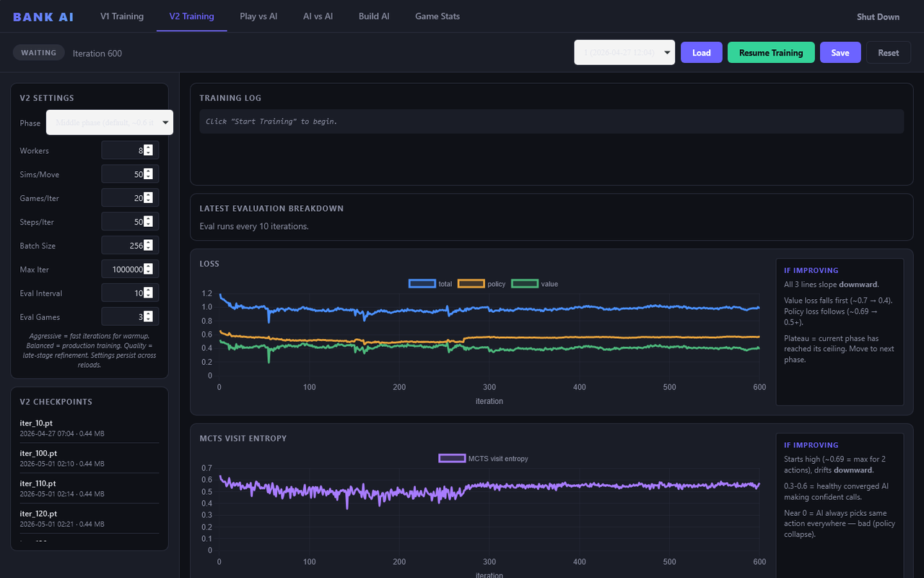Click the WAITING status badge
The width and height of the screenshot is (924, 578).
coord(39,53)
